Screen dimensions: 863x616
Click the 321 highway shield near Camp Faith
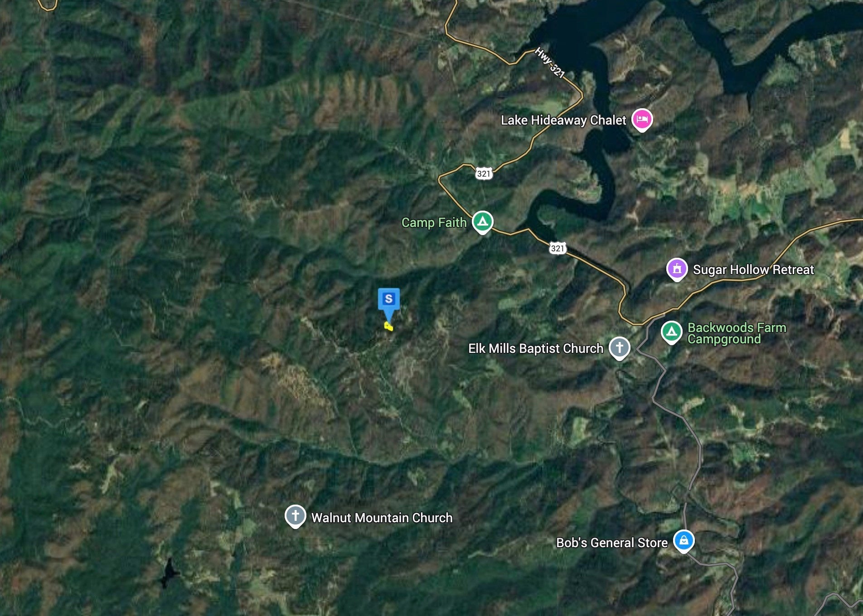click(558, 248)
